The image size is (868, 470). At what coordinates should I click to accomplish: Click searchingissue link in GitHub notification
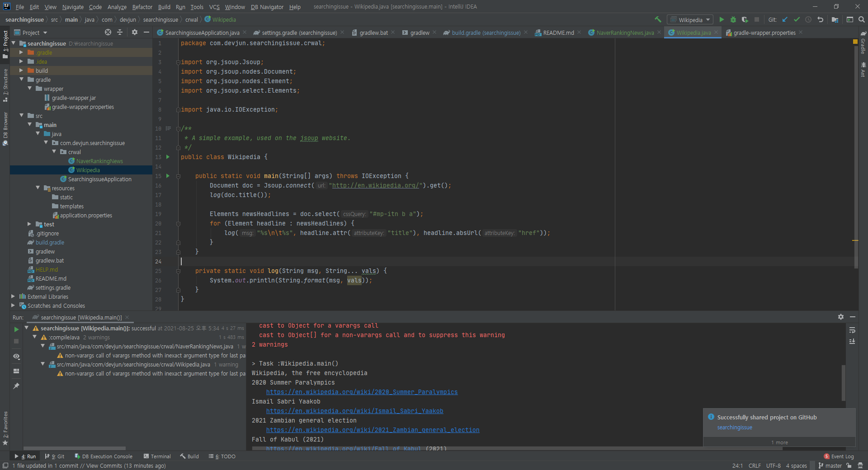tap(735, 428)
